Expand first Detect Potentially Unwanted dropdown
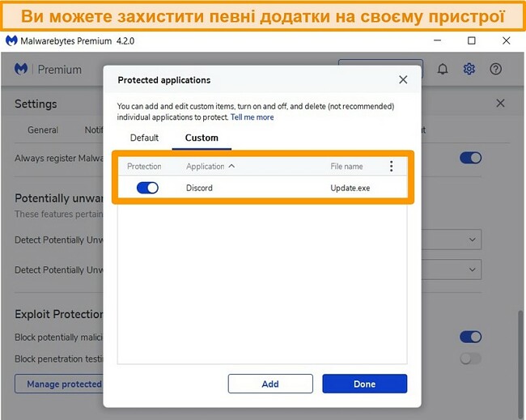Viewport: 526px width, 420px height. (452, 240)
